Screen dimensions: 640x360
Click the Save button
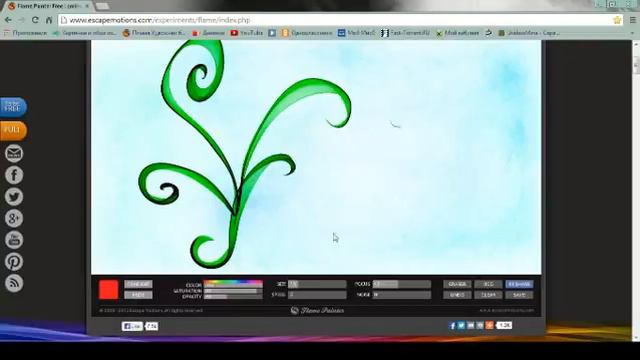[x=519, y=295]
